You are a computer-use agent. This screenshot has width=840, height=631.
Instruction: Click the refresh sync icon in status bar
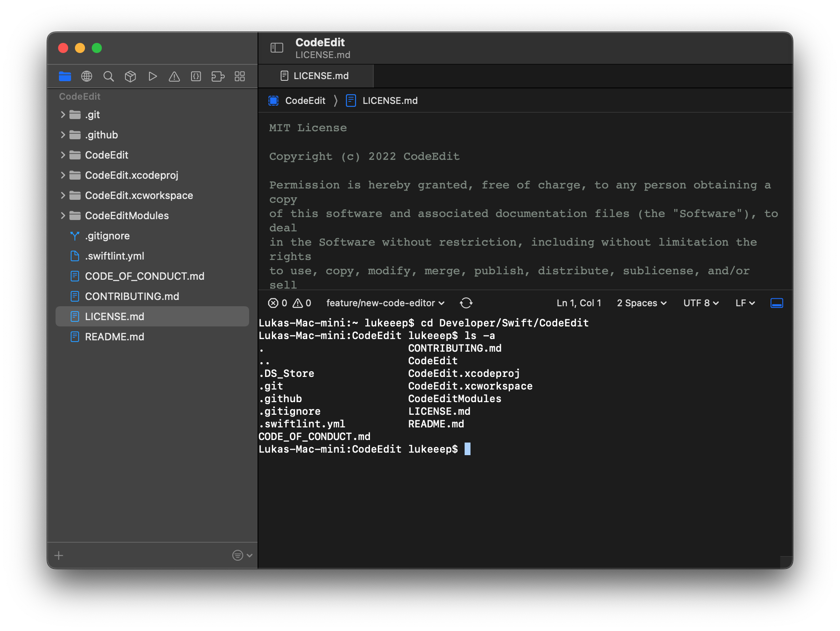[466, 303]
